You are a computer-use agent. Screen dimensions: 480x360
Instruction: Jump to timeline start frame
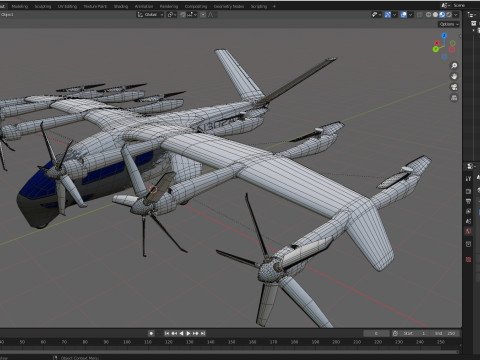click(167, 333)
